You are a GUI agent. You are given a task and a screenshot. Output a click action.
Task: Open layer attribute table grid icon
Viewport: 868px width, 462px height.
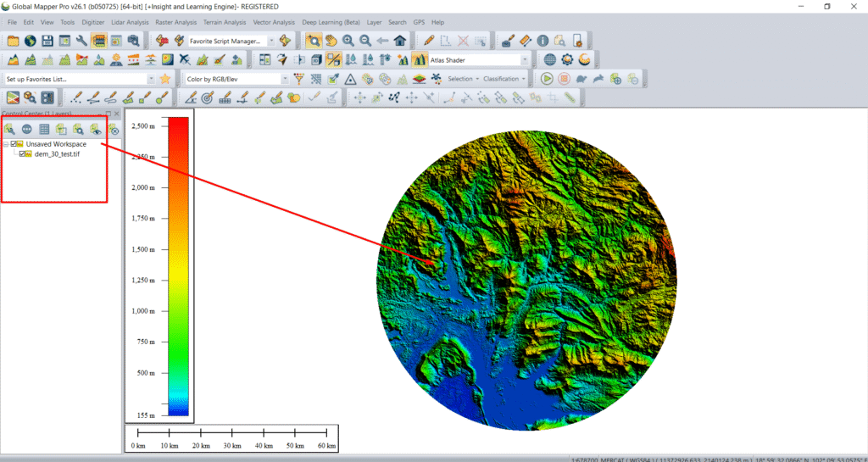44,130
